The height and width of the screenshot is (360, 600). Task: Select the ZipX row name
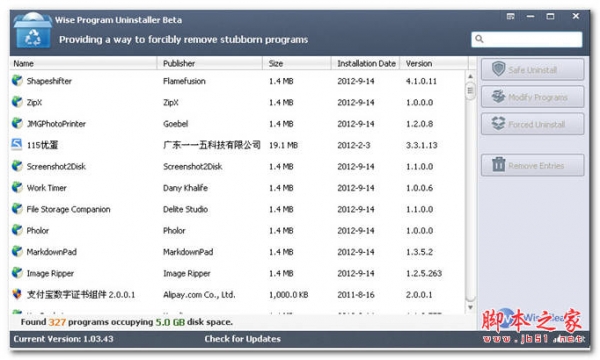pyautogui.click(x=34, y=103)
